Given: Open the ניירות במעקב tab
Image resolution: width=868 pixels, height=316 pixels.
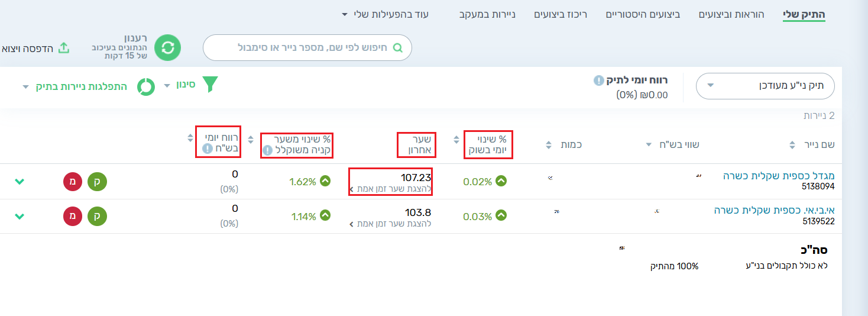Looking at the screenshot, I should coord(488,14).
